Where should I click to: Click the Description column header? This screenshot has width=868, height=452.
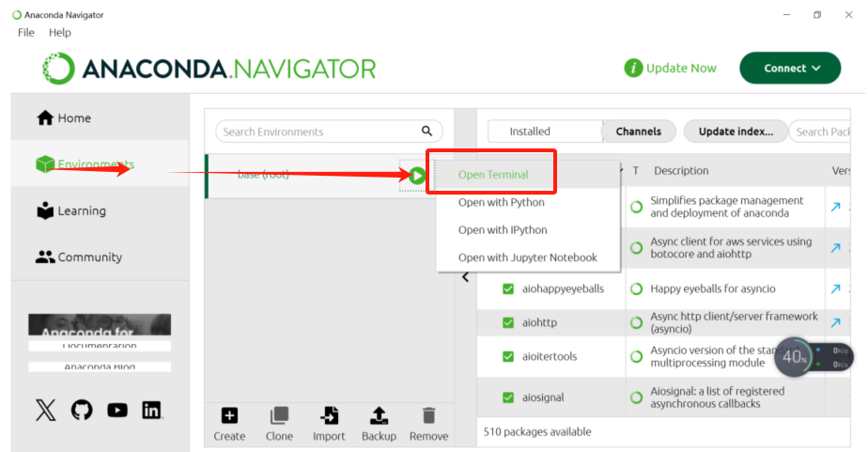click(x=681, y=171)
